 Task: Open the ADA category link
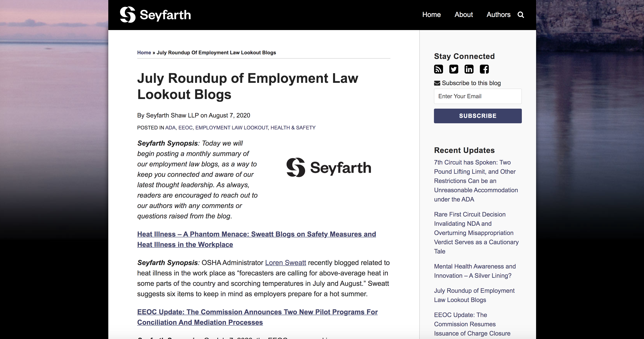click(170, 128)
